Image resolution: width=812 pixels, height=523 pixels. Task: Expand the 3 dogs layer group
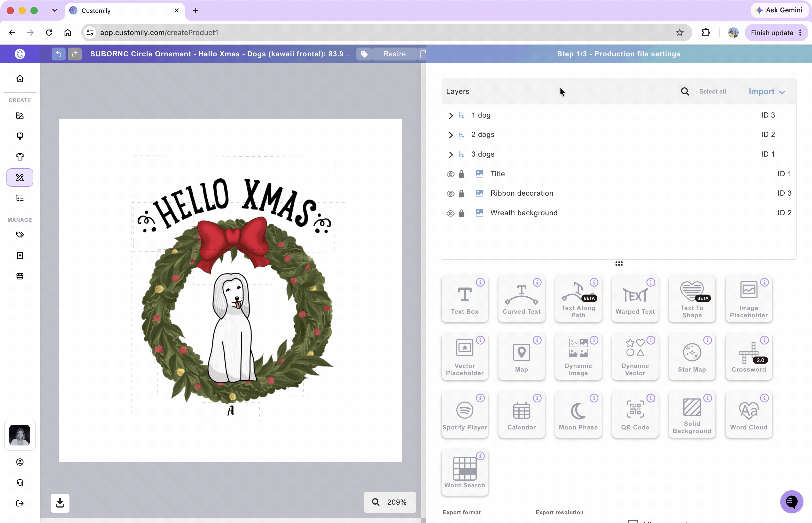[x=451, y=155]
